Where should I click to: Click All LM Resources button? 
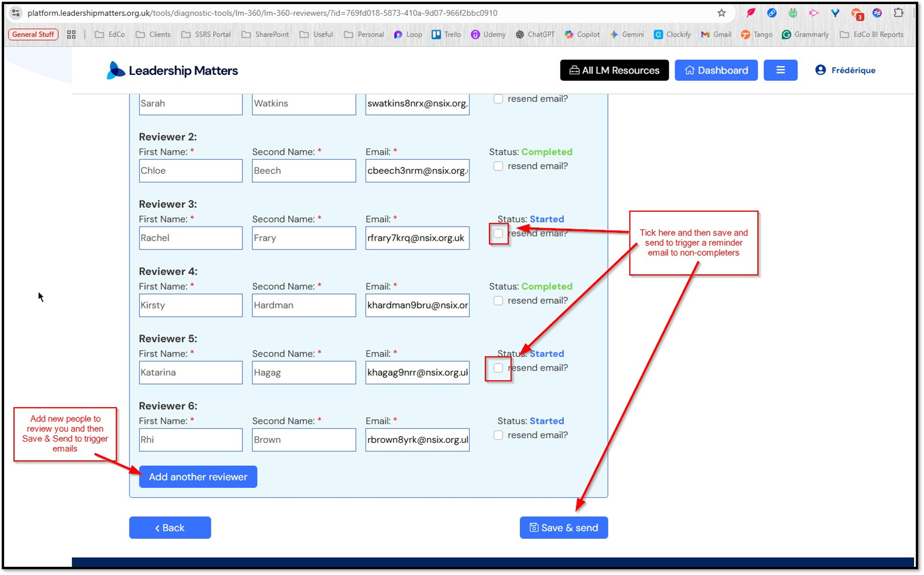coord(614,70)
